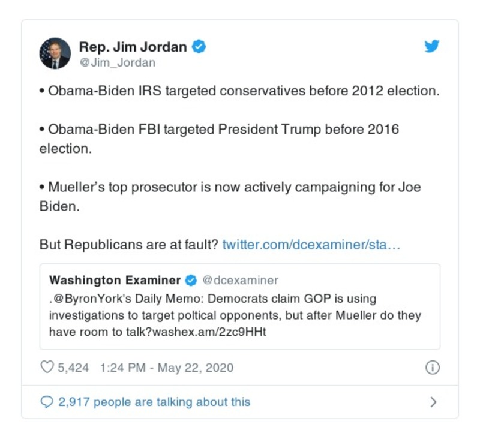Like the tweet with the heart icon
Screen dimensions: 480x448
[x=47, y=368]
